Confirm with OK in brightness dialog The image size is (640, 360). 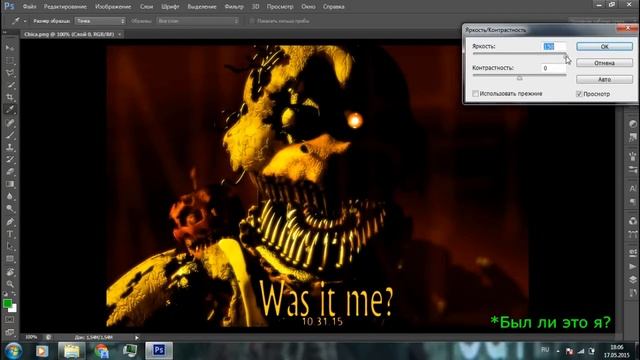604,47
